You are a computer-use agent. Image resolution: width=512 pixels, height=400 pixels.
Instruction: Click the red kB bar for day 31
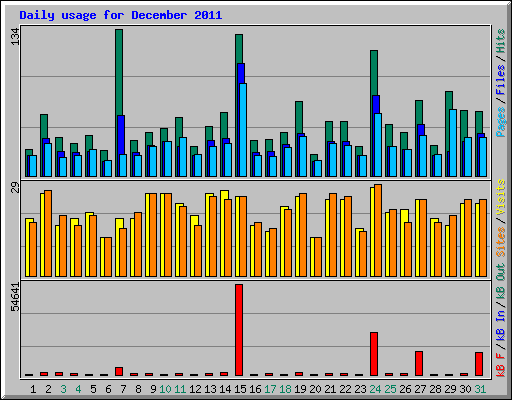(479, 364)
